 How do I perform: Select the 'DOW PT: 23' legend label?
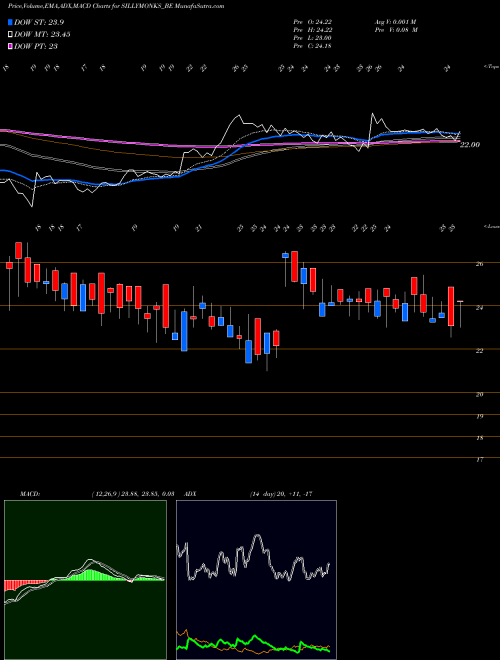[x=36, y=46]
